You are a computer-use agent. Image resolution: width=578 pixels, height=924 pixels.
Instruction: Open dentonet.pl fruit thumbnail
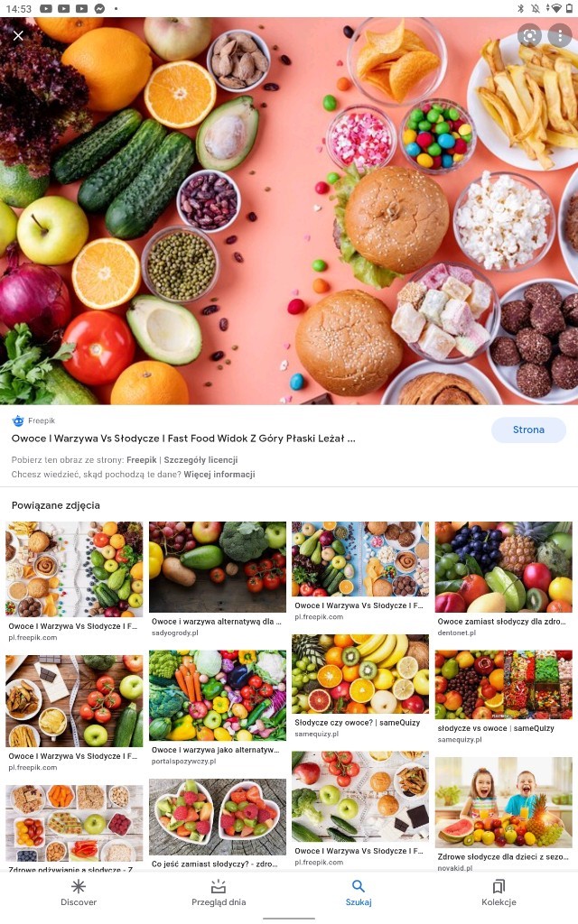(x=504, y=567)
